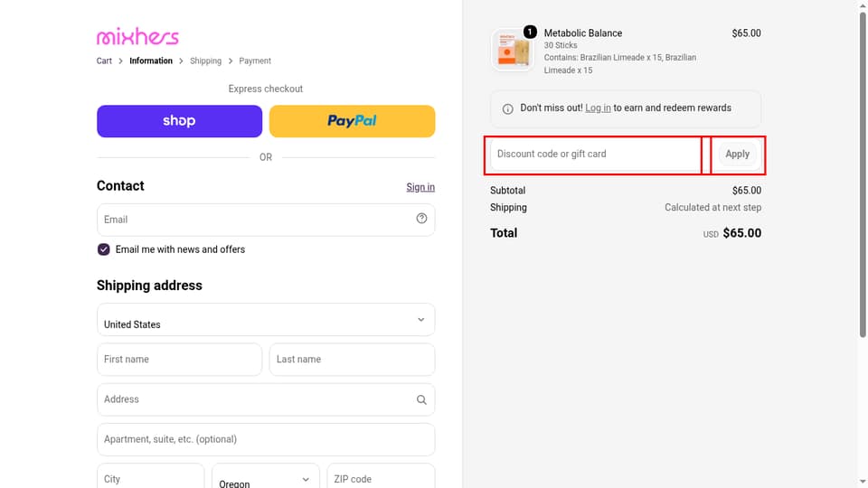Apply the discount code
The image size is (868, 488).
pos(738,154)
